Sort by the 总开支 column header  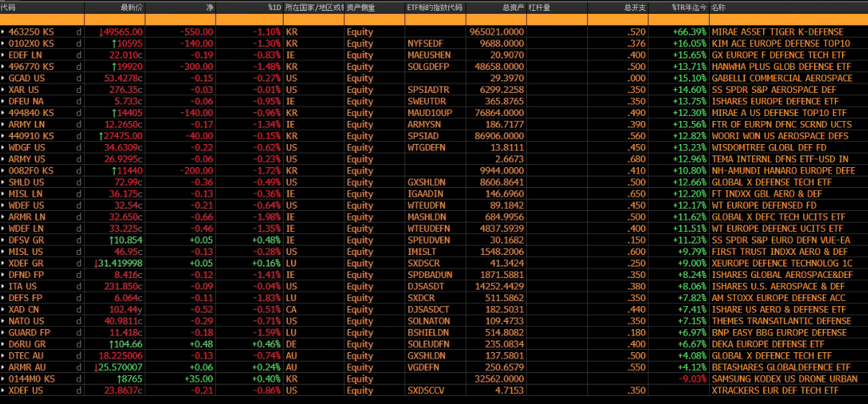pyautogui.click(x=618, y=7)
